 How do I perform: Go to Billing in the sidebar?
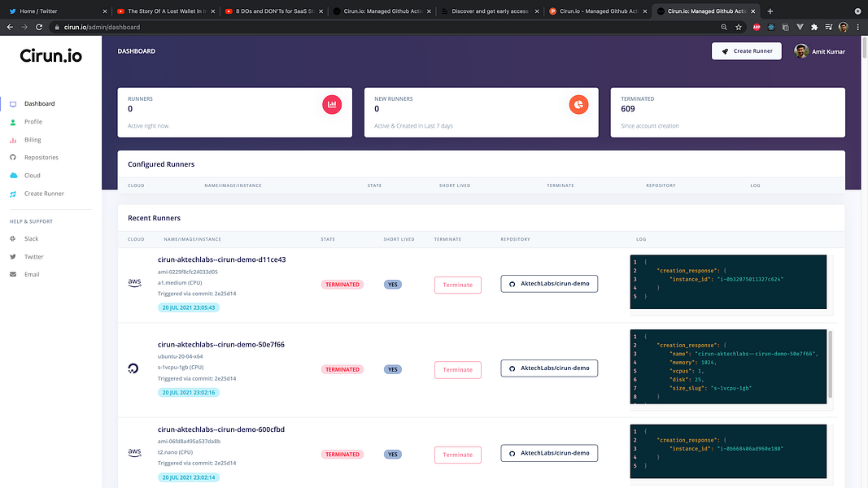(x=33, y=140)
